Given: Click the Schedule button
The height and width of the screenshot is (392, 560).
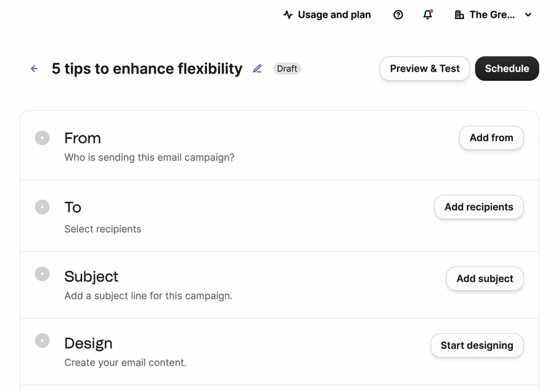Looking at the screenshot, I should point(507,69).
